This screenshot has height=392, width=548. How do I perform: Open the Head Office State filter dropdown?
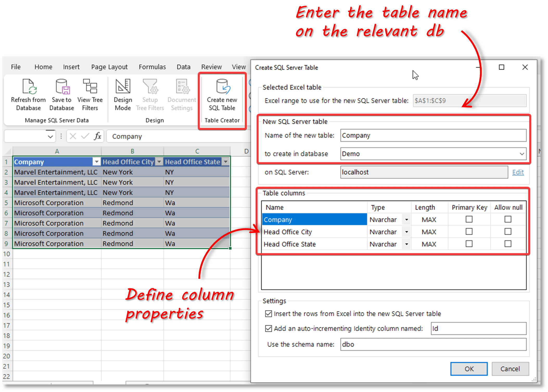[x=225, y=162]
